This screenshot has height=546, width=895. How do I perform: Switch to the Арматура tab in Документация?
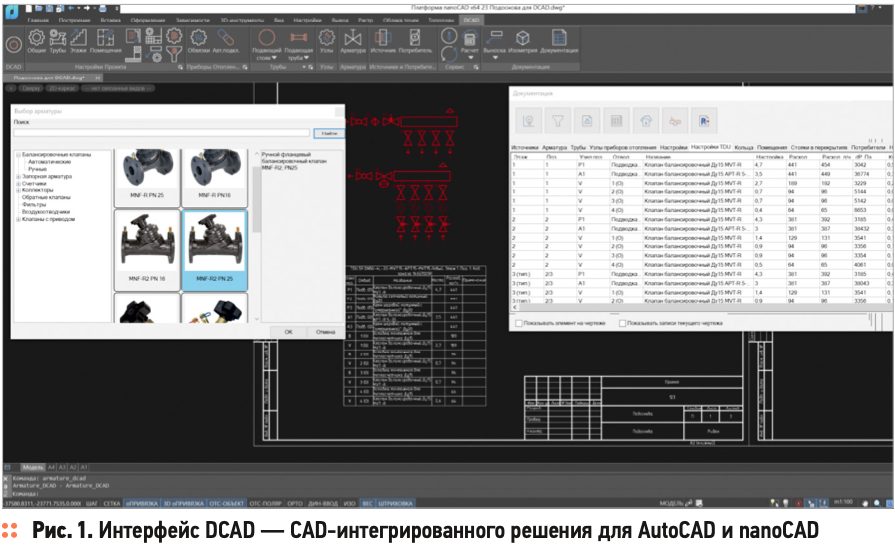554,148
